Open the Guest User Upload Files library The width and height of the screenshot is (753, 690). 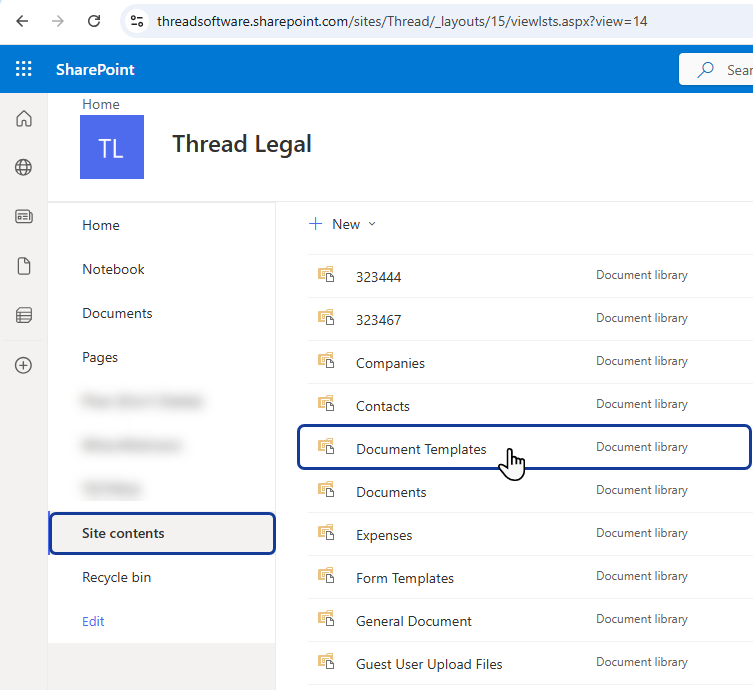pyautogui.click(x=429, y=665)
